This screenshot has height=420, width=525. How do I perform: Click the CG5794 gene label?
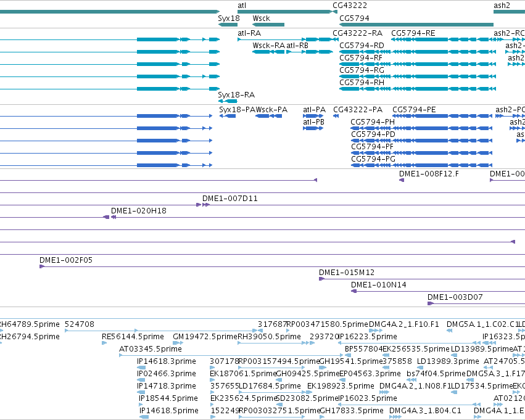pos(354,19)
